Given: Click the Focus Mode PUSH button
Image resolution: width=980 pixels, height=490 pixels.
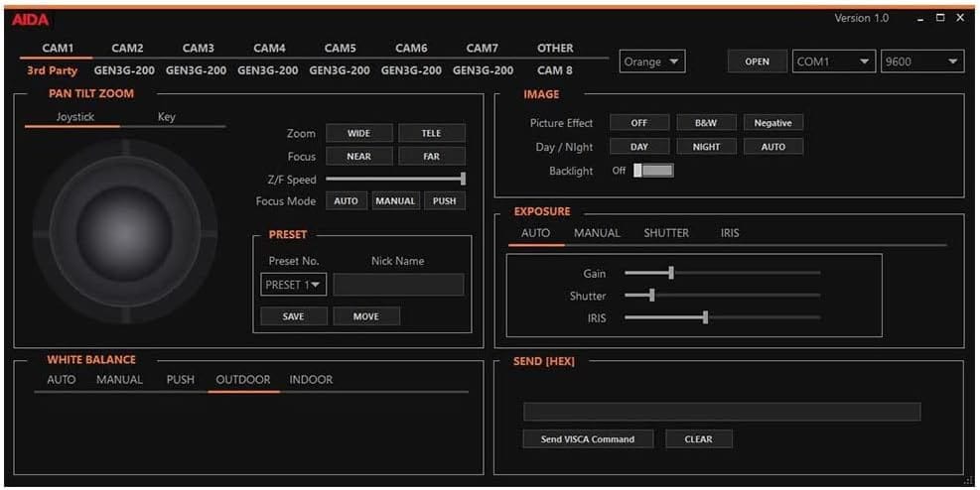Looking at the screenshot, I should [445, 201].
